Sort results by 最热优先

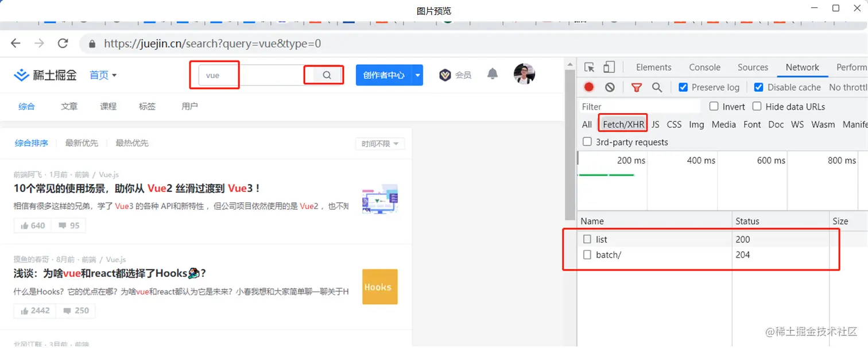coord(132,143)
